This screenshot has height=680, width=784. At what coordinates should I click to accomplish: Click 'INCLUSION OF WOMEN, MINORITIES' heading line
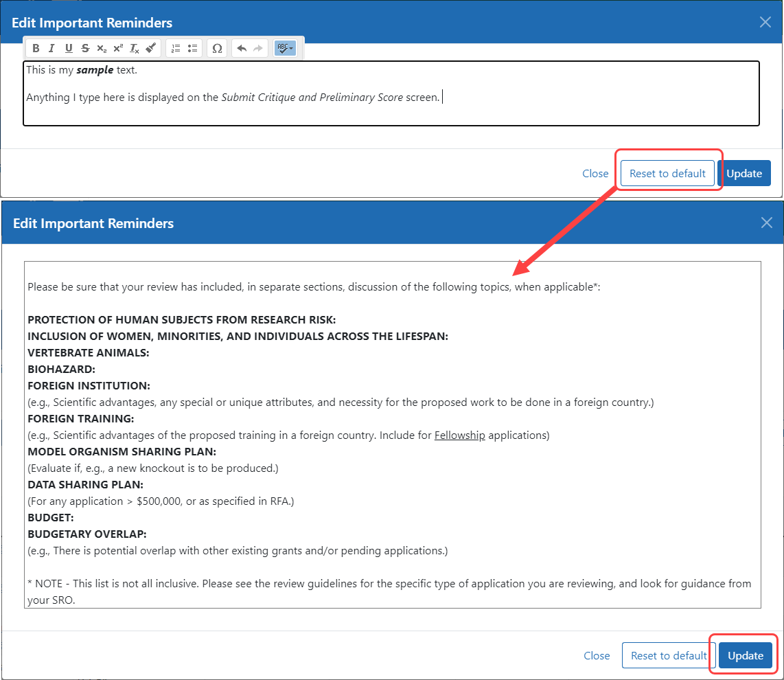tap(238, 337)
